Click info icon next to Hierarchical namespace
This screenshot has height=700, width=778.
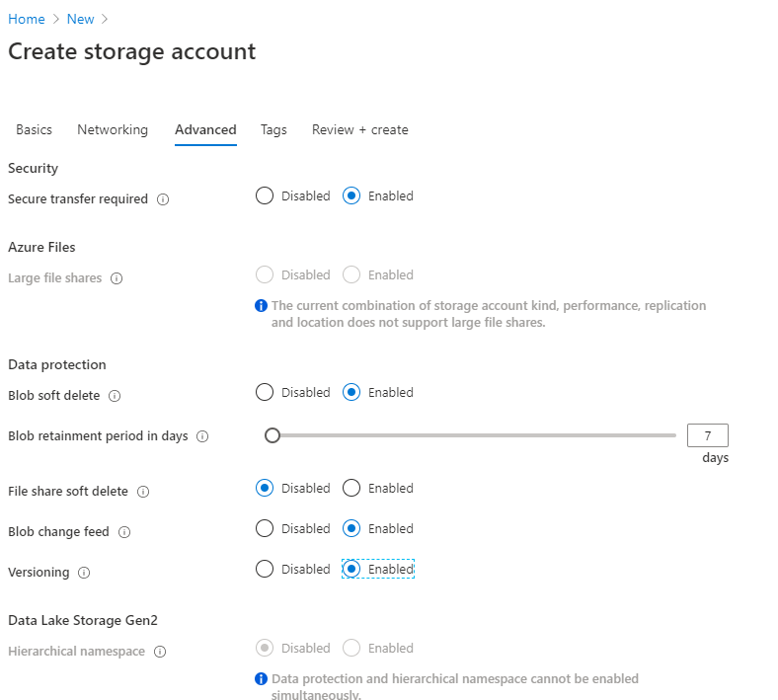[160, 652]
